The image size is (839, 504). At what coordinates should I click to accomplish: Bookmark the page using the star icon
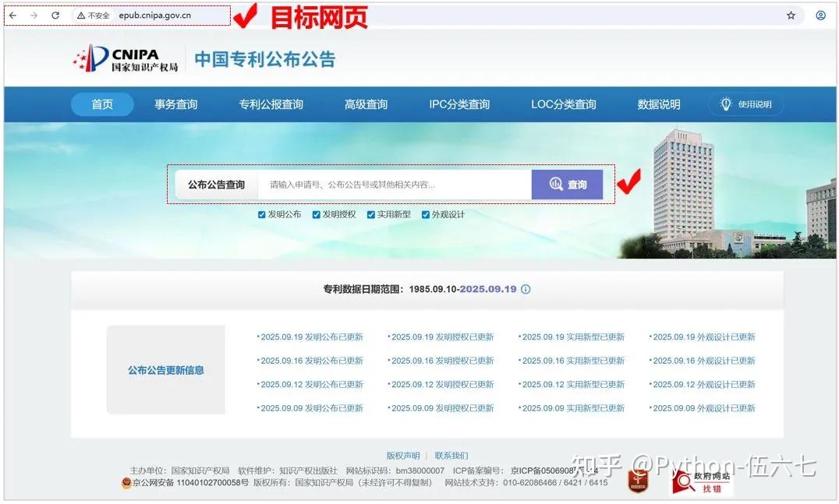(791, 14)
